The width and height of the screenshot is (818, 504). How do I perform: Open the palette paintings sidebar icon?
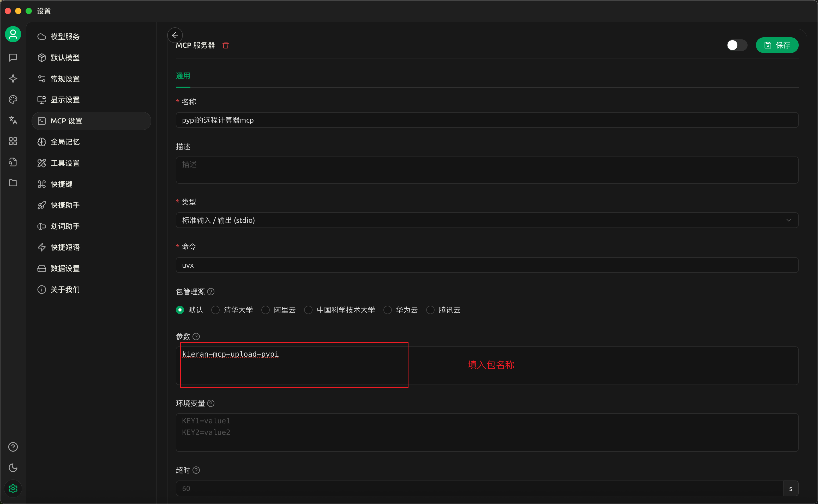(x=13, y=99)
